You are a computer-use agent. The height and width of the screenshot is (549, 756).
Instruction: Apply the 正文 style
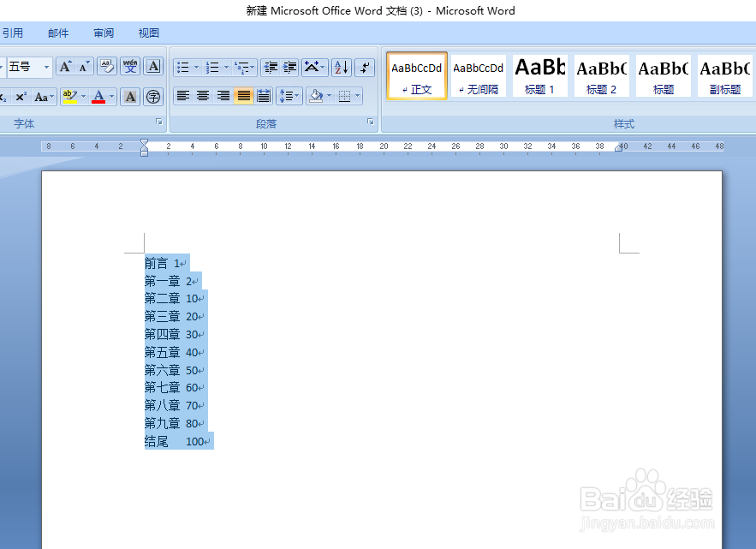tap(417, 75)
